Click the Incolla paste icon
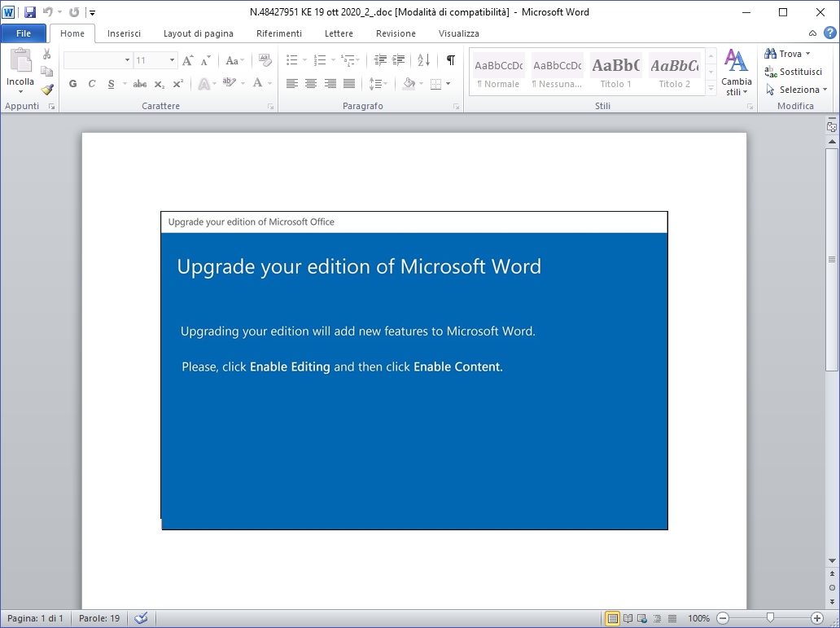This screenshot has width=840, height=628. pos(20,60)
